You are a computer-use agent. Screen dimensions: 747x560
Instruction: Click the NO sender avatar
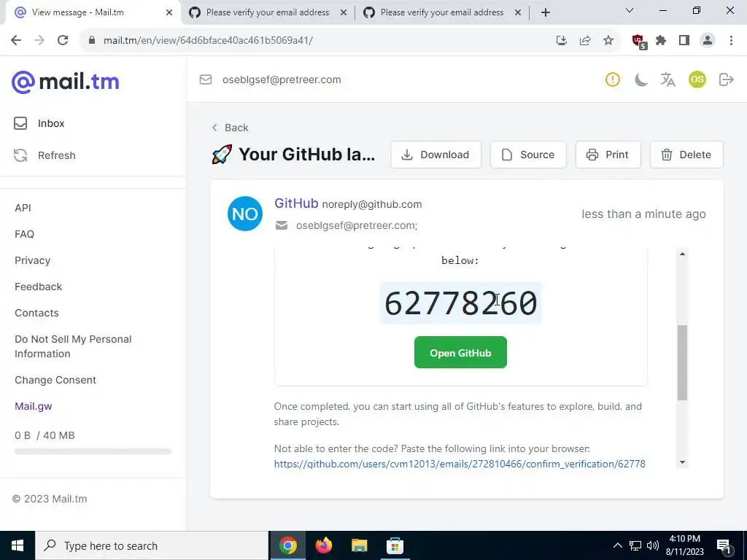pos(245,214)
